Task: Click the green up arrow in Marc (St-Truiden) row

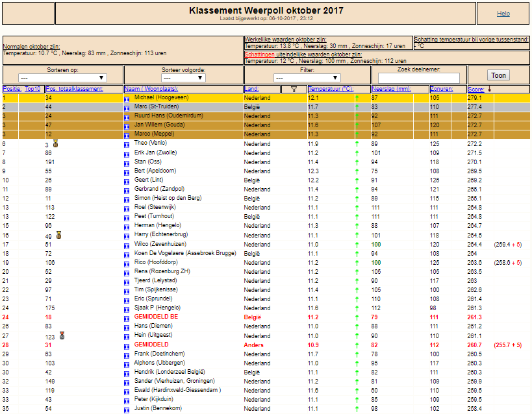Action: [357, 107]
